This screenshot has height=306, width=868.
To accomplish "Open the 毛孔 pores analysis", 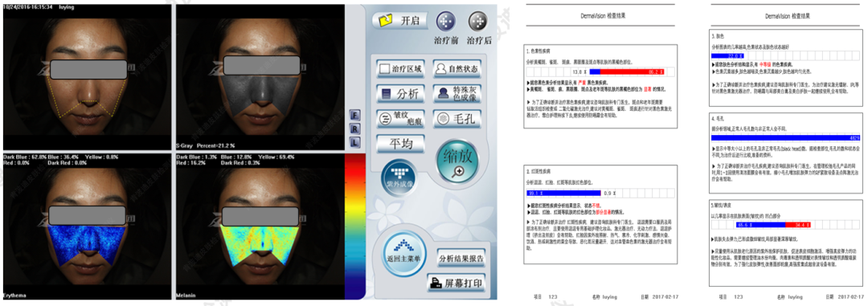I will [x=457, y=118].
